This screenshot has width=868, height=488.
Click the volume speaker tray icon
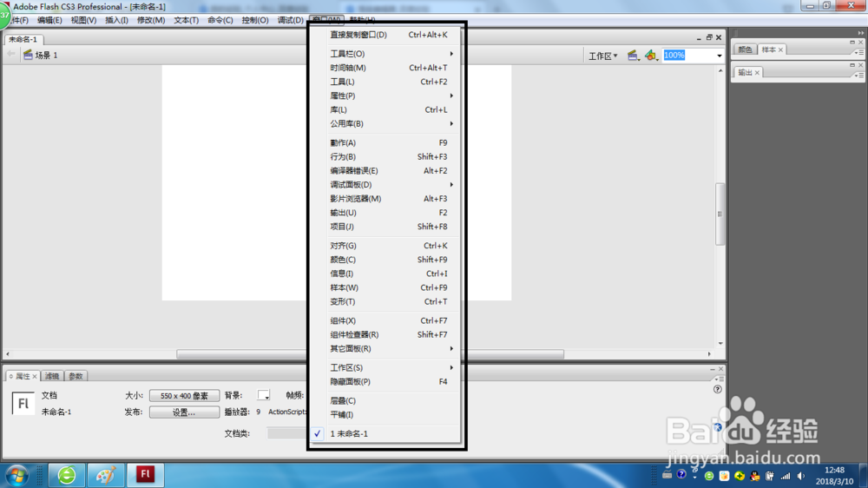801,476
